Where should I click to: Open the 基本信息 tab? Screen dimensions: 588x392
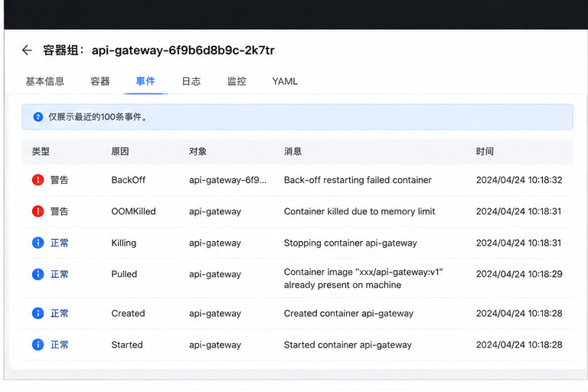45,81
